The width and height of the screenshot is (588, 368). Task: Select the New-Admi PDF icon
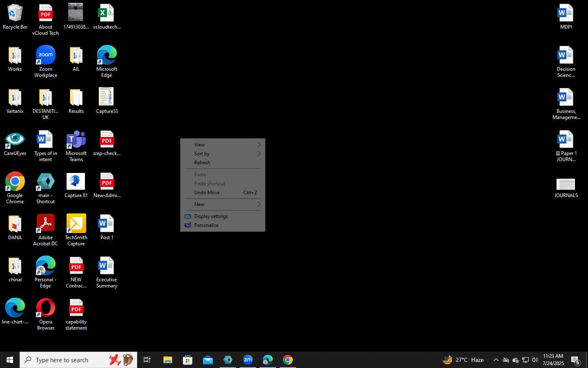point(107,186)
